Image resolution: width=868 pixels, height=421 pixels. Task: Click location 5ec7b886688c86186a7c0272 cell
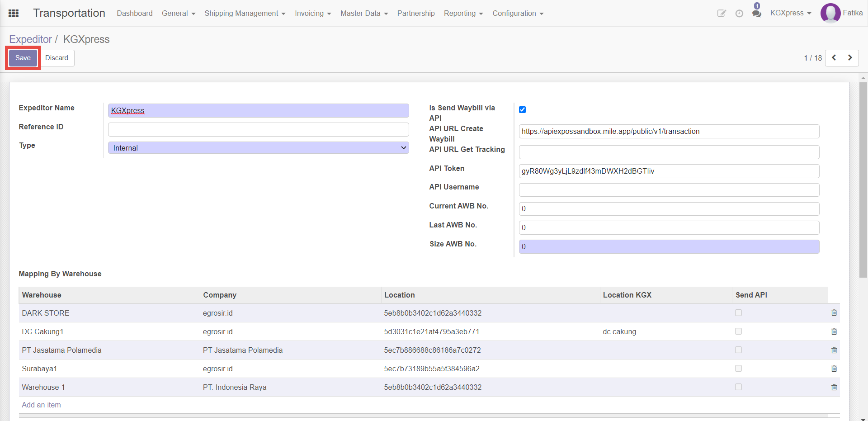[491, 350]
